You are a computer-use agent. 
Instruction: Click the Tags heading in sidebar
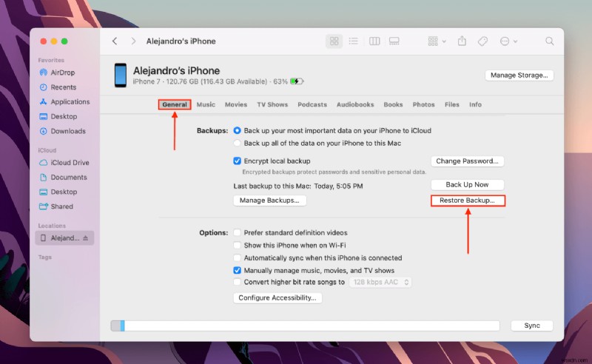(45, 257)
